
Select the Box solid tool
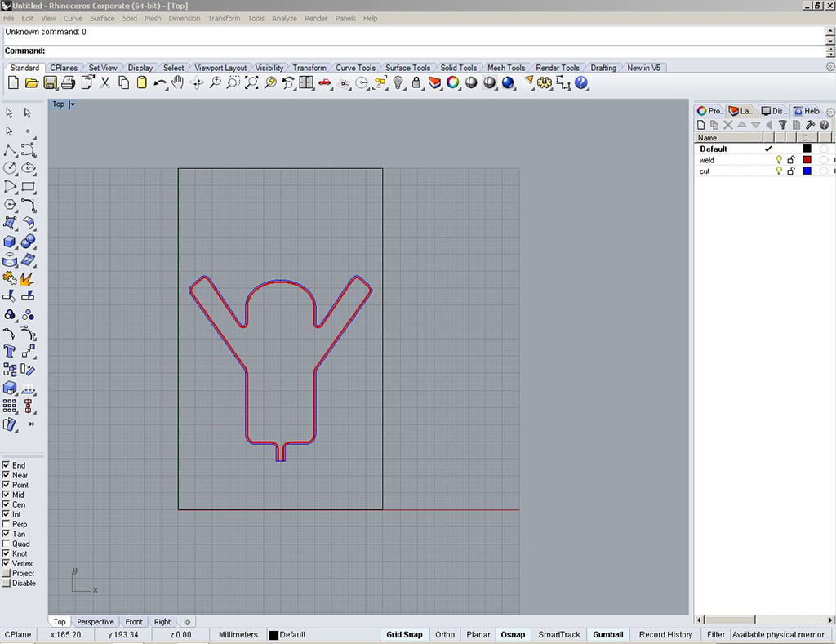10,242
